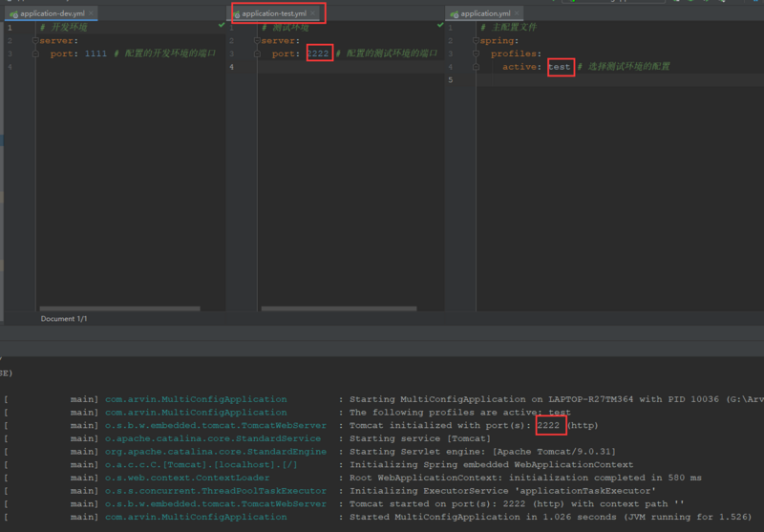
Task: Click fold end marker beside port 2222
Action: click(x=257, y=53)
